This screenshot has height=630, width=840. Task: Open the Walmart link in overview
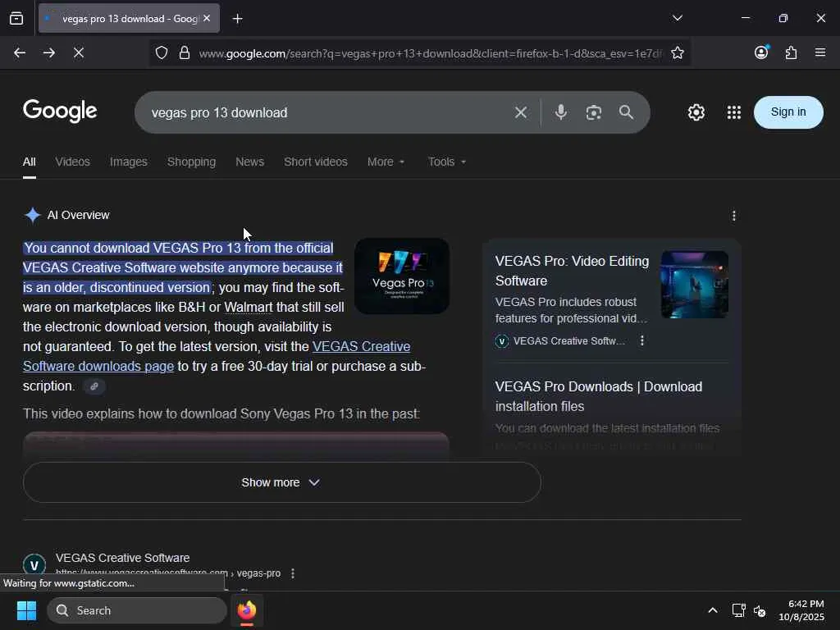click(248, 307)
